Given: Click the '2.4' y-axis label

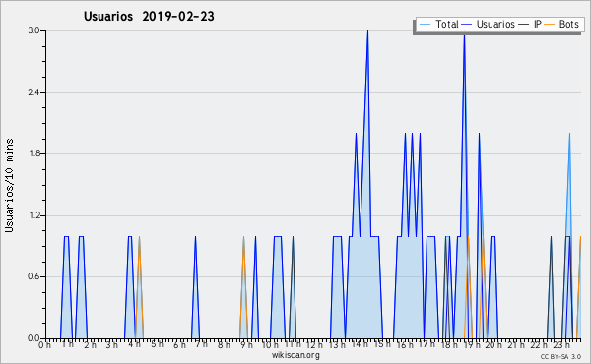Looking at the screenshot, I should point(33,92).
